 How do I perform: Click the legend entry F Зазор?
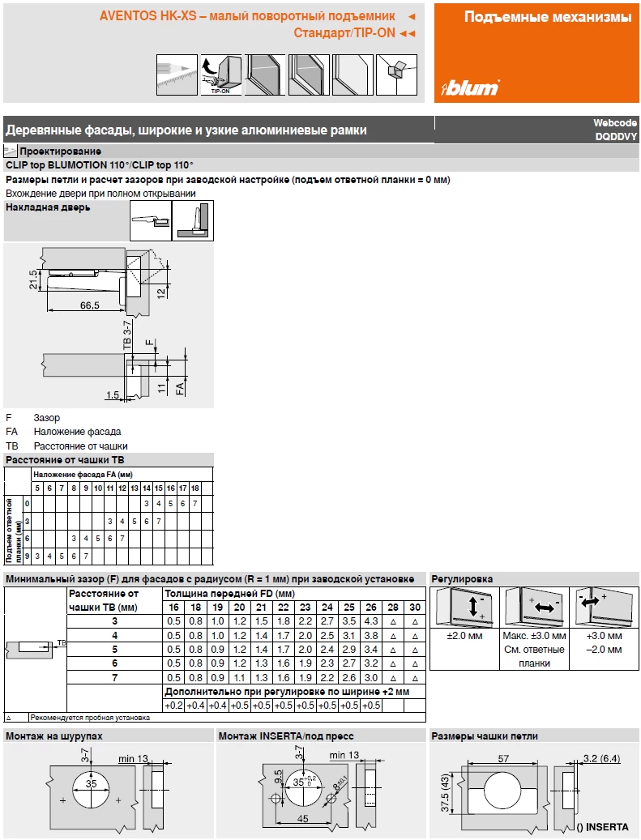(x=32, y=418)
